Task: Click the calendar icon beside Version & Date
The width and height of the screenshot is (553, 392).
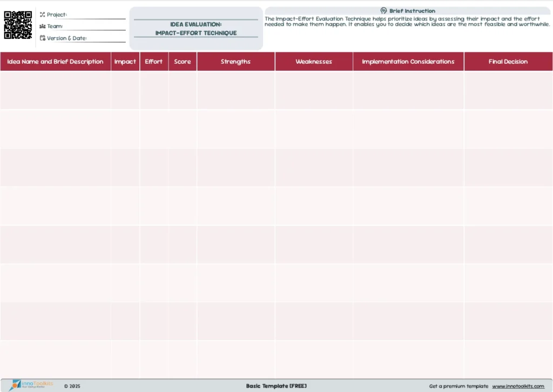Action: click(x=43, y=38)
